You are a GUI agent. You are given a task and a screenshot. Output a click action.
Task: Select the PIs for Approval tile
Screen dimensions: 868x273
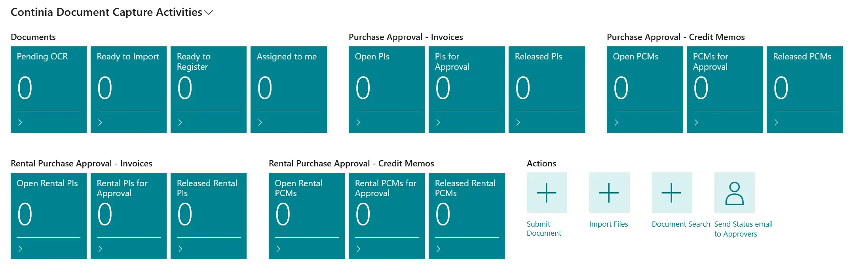click(x=466, y=89)
